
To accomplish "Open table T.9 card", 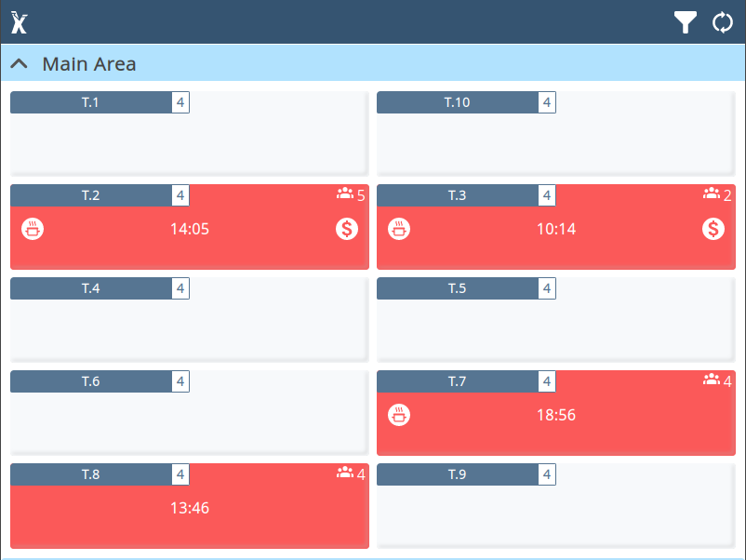I will [555, 506].
